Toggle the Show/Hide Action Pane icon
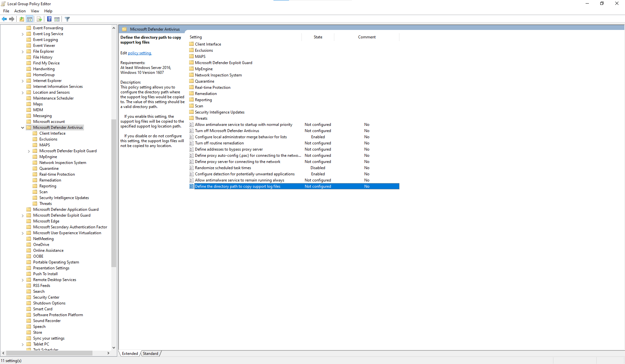625x364 pixels. pos(57,19)
